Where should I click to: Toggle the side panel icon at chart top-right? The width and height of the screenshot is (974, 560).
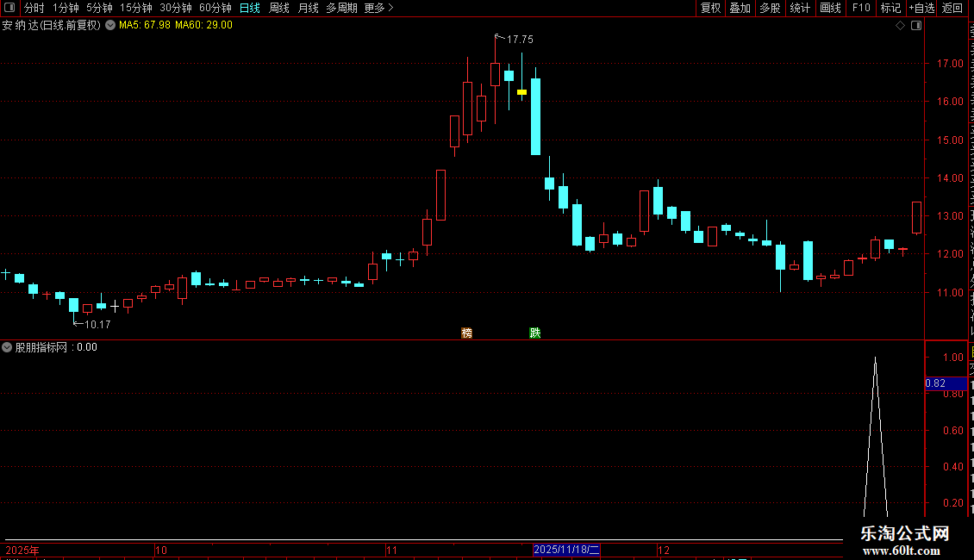(x=916, y=26)
